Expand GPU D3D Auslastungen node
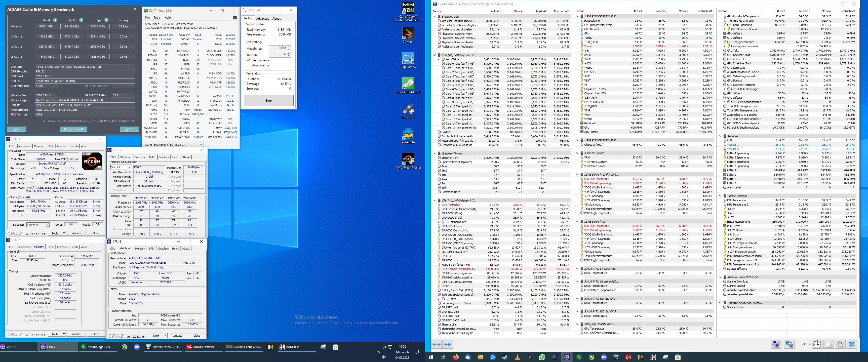The height and width of the screenshot is (362, 868). [724, 89]
